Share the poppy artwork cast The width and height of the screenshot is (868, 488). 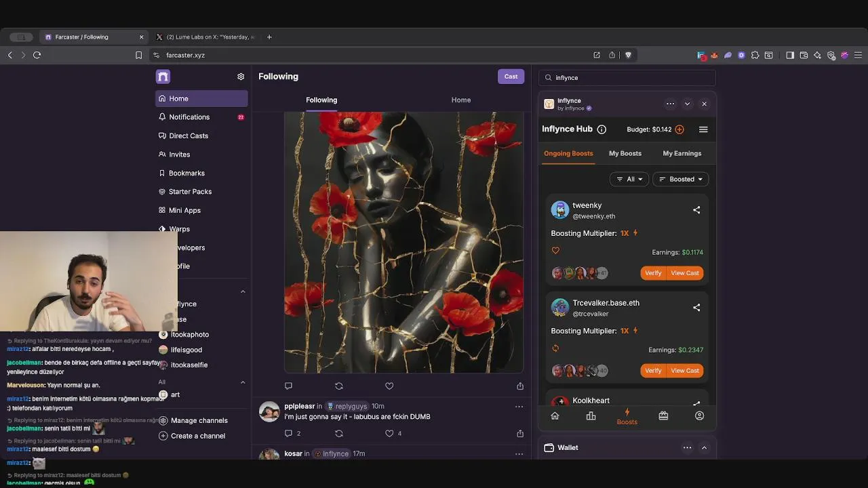click(520, 386)
